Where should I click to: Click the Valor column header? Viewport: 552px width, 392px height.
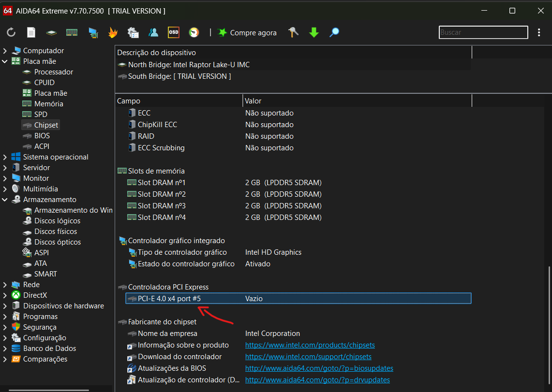coord(358,101)
